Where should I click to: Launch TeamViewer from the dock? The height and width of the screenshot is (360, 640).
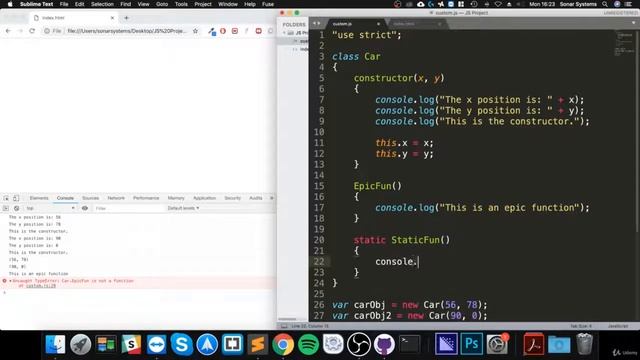(156, 344)
